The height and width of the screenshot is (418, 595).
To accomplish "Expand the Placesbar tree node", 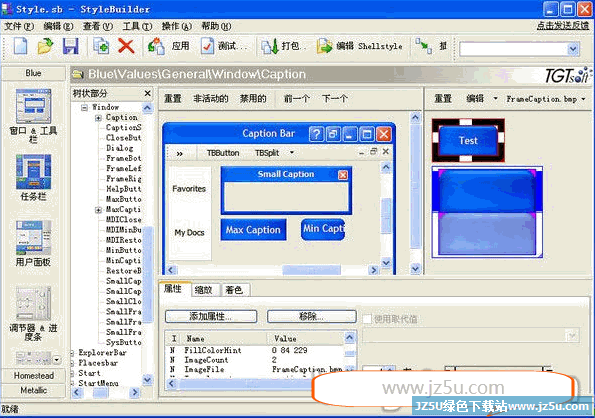I will click(72, 363).
